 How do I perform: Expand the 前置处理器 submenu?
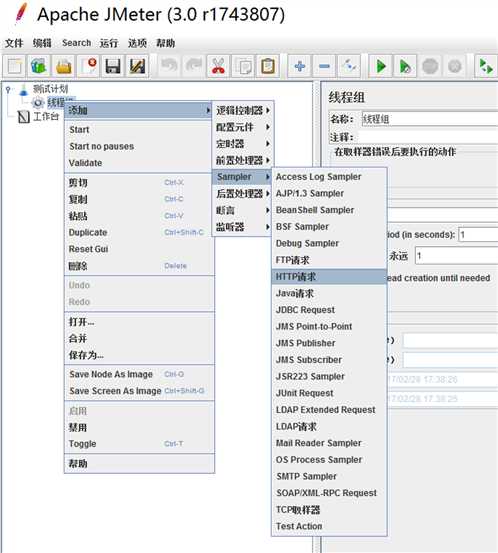pyautogui.click(x=242, y=160)
